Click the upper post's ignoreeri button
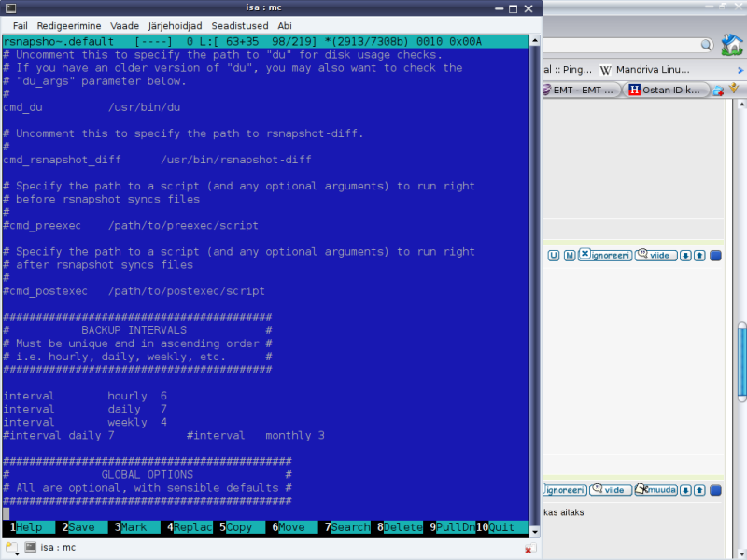747x560 pixels. 604,255
